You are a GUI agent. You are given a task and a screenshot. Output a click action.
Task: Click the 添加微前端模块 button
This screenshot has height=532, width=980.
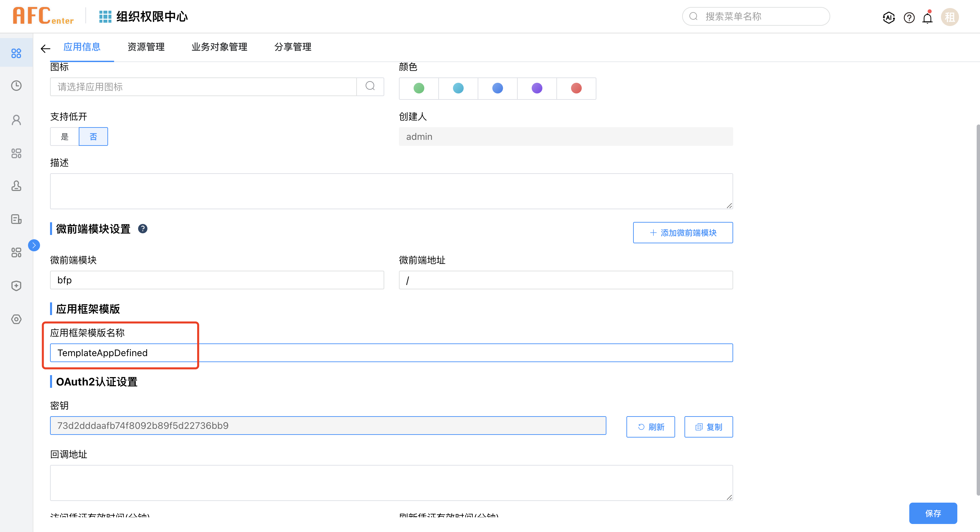tap(682, 233)
